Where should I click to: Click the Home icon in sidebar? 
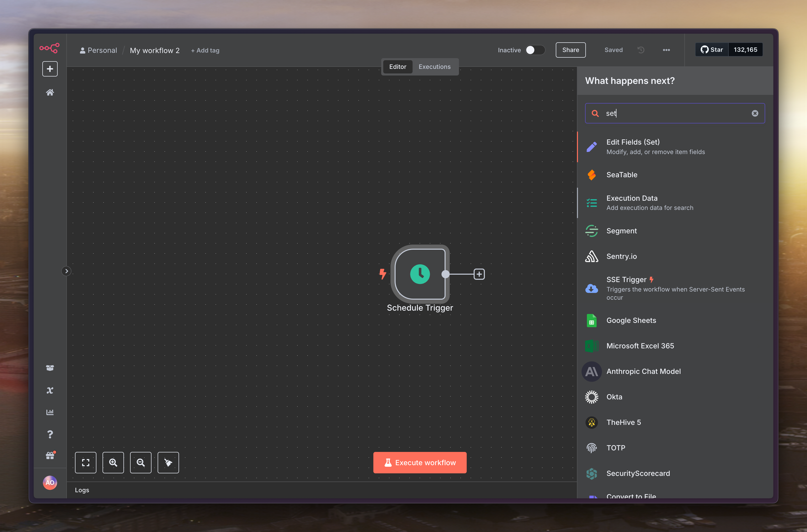point(50,92)
